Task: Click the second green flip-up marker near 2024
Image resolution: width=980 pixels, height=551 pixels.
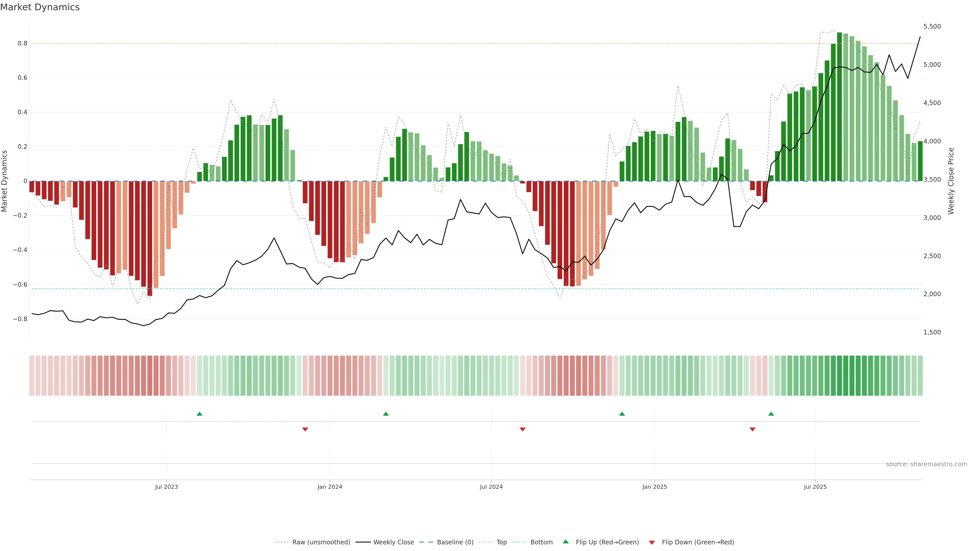Action: click(386, 414)
